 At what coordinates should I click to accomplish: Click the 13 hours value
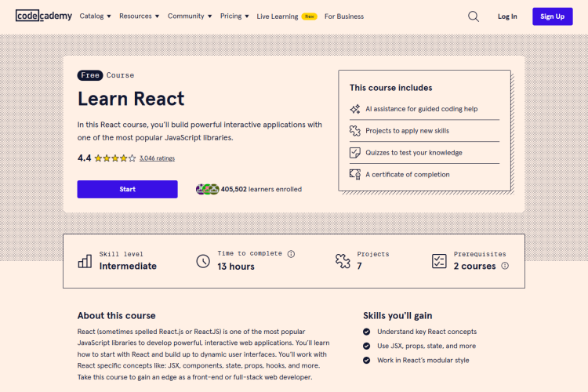pyautogui.click(x=236, y=267)
